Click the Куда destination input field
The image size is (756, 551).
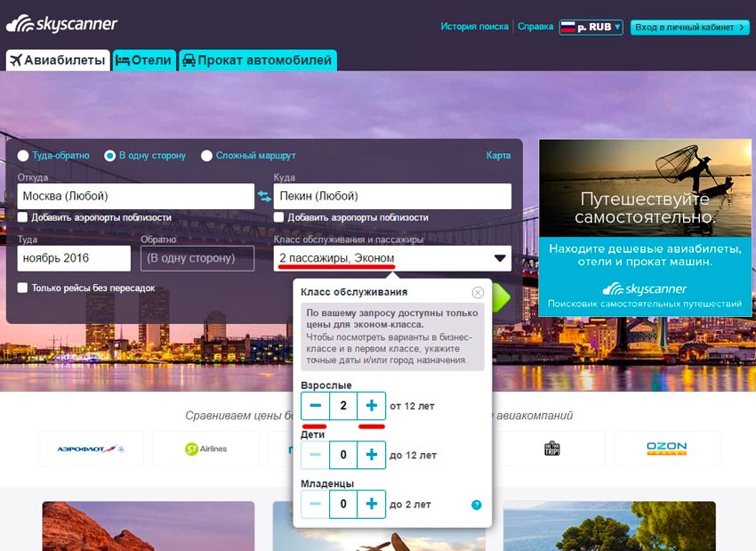(392, 196)
